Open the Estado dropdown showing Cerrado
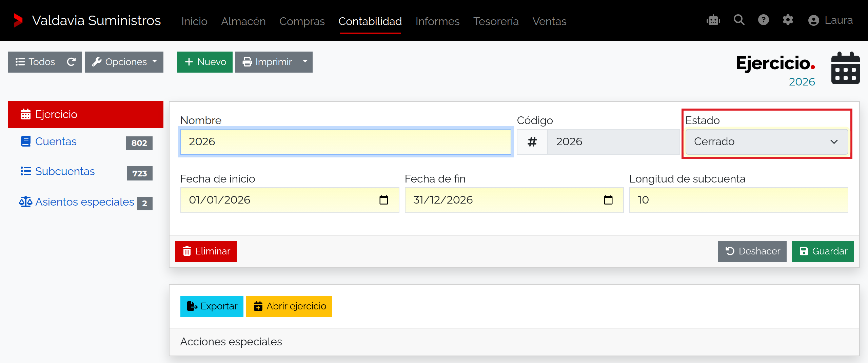This screenshot has height=363, width=868. 767,142
